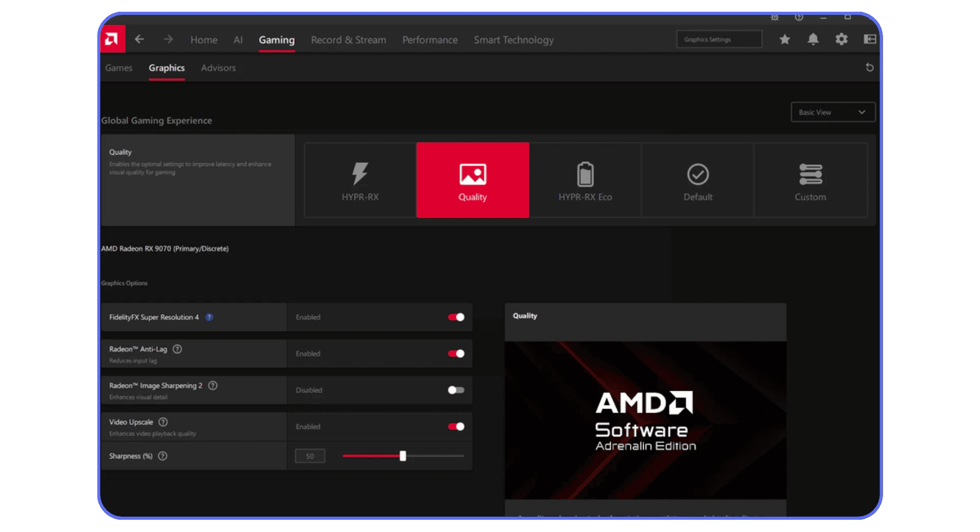Select the Default profile
This screenshot has height=532, width=980.
point(698,180)
